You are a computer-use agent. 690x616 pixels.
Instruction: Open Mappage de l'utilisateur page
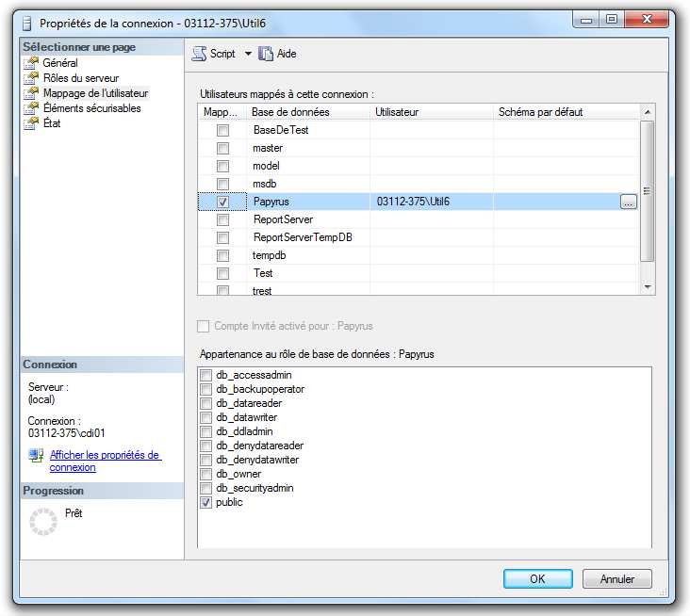95,93
